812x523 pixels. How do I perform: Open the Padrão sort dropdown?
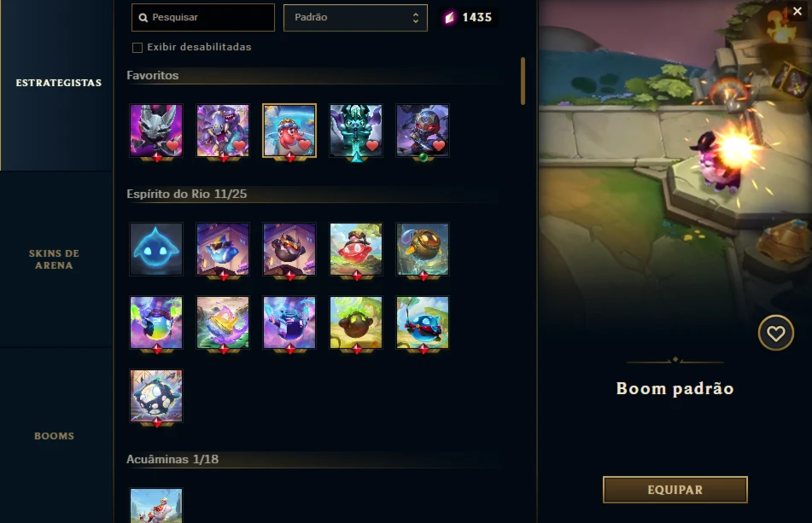(x=355, y=18)
